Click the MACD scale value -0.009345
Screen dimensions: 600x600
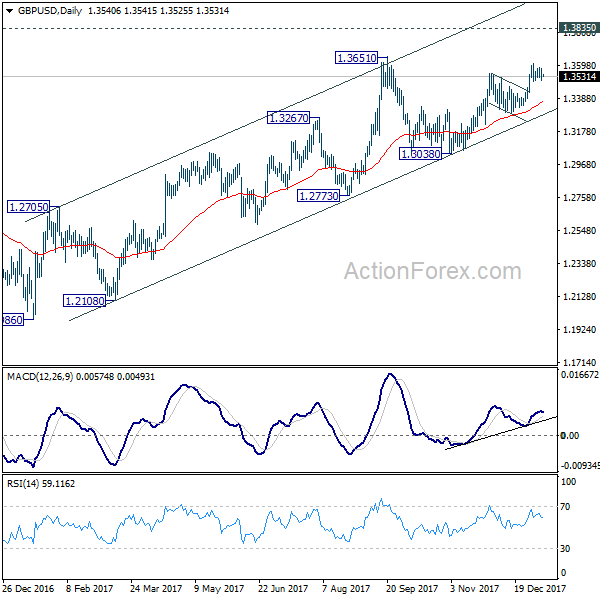580,466
